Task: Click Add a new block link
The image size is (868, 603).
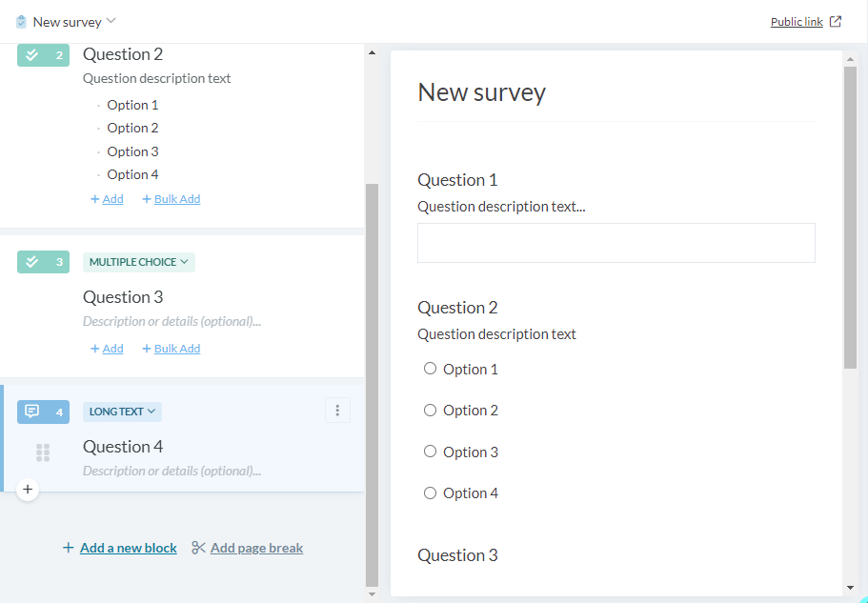Action: click(x=129, y=548)
